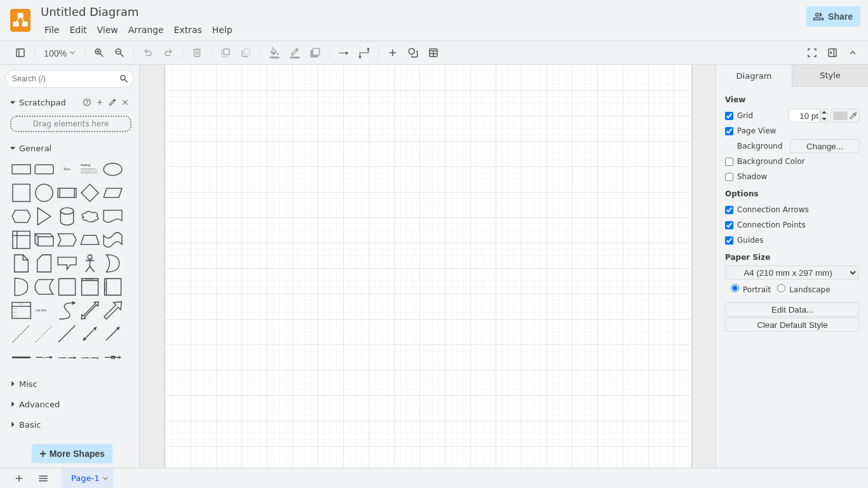The height and width of the screenshot is (488, 868).
Task: Open the View menu
Action: (x=107, y=30)
